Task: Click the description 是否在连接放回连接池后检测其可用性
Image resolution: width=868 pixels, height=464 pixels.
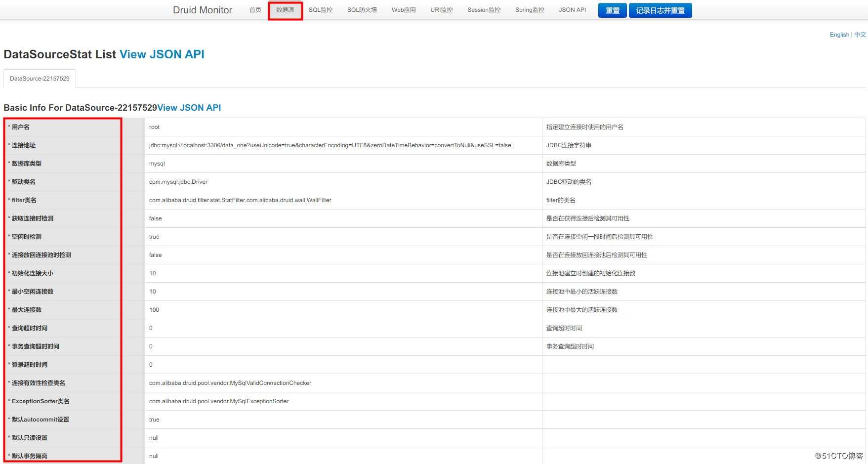Action: [x=597, y=255]
